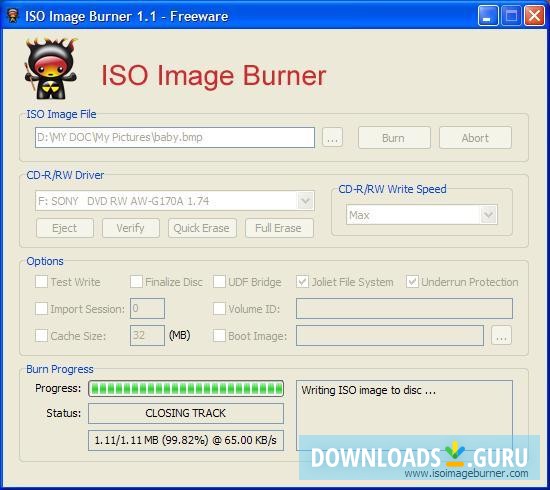Uncheck the Underrun Protection checkbox
This screenshot has width=550, height=490.
coord(412,282)
